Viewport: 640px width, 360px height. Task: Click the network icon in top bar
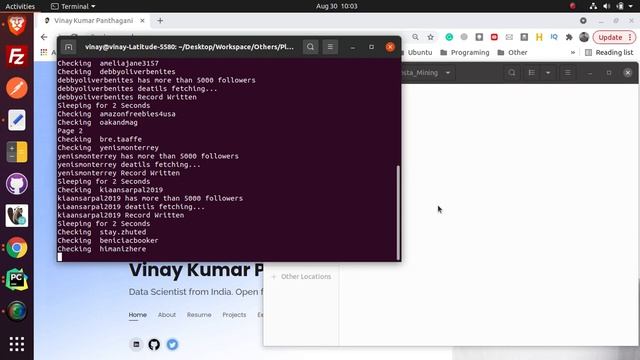point(593,6)
